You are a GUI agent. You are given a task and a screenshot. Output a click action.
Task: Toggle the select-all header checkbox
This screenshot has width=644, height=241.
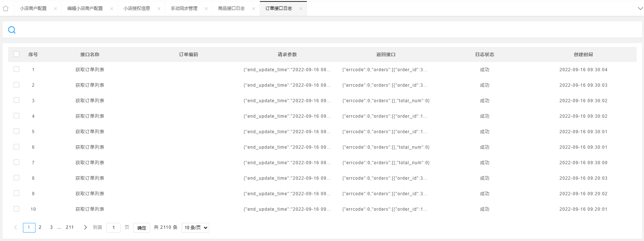tap(16, 54)
